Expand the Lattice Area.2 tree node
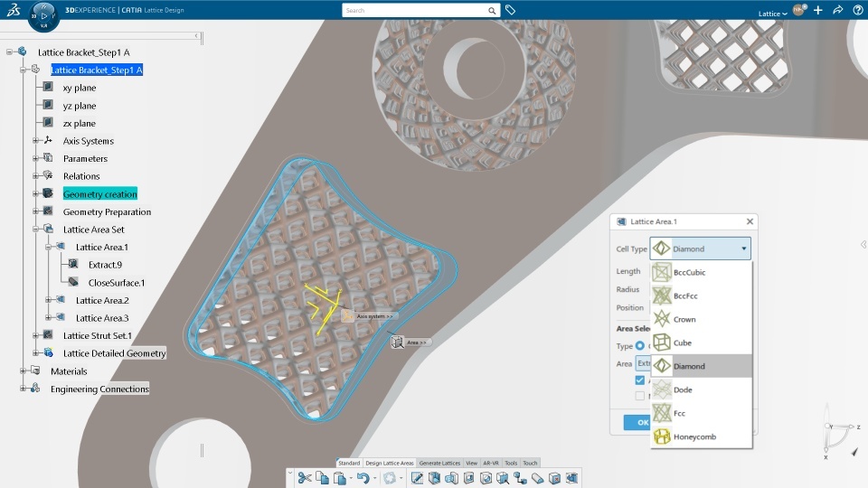 [49, 300]
